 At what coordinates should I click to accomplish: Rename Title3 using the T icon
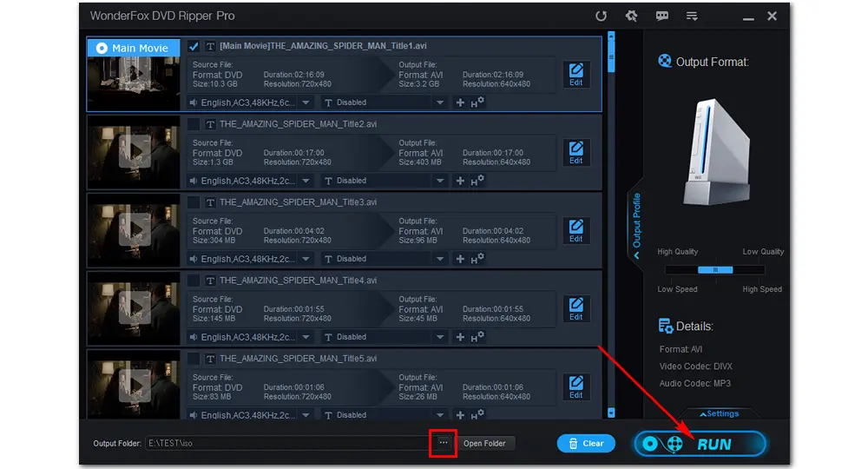(x=210, y=202)
